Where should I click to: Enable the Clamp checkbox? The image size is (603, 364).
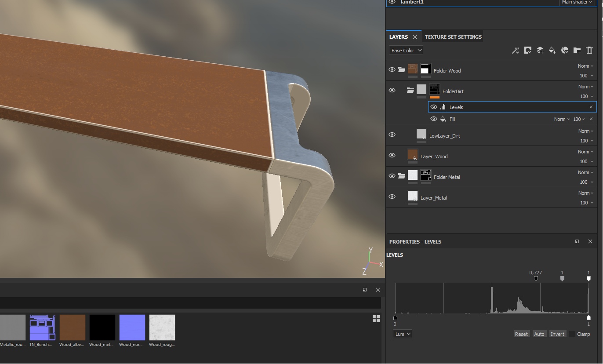572,334
